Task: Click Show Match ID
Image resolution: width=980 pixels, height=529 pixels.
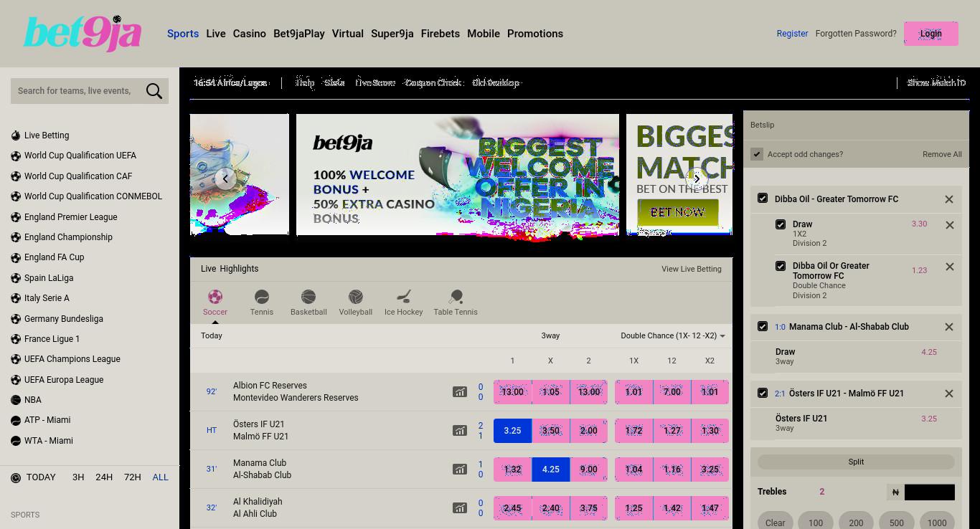Action: [x=936, y=83]
